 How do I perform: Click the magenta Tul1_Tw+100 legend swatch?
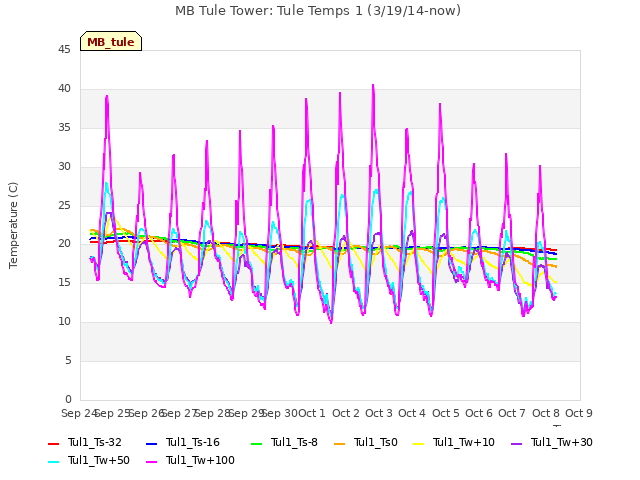click(151, 461)
